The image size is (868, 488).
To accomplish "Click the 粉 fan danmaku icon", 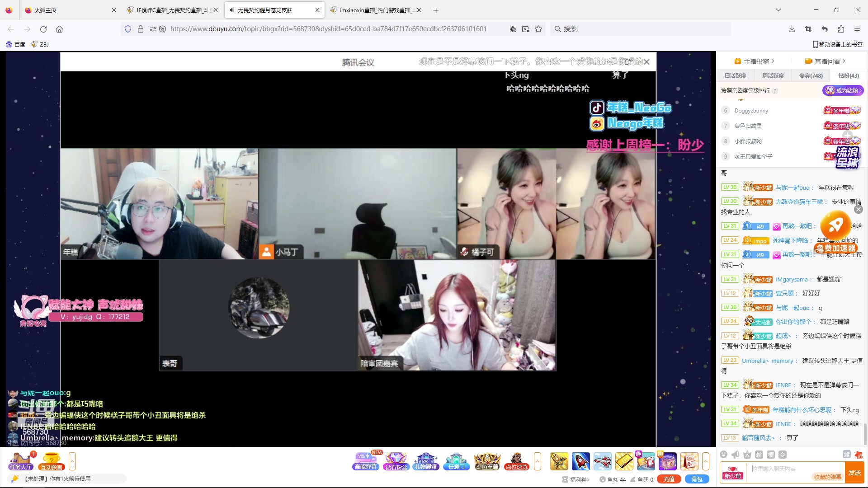I will 759,455.
